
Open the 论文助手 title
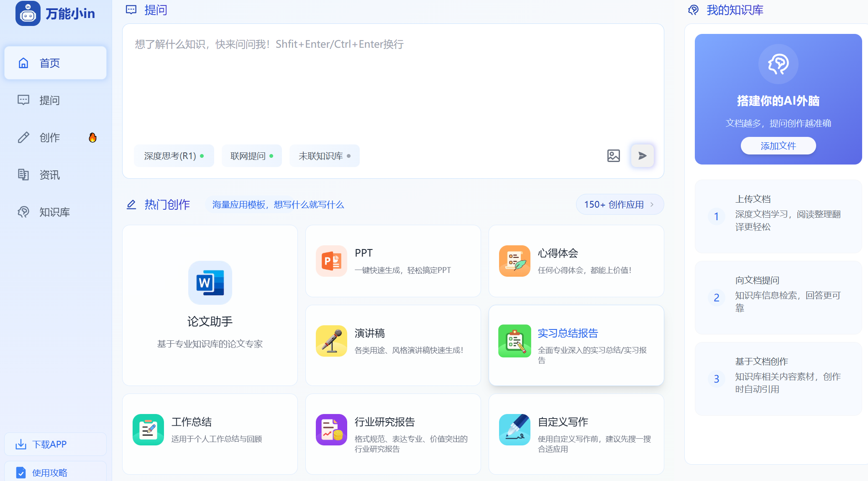[210, 322]
